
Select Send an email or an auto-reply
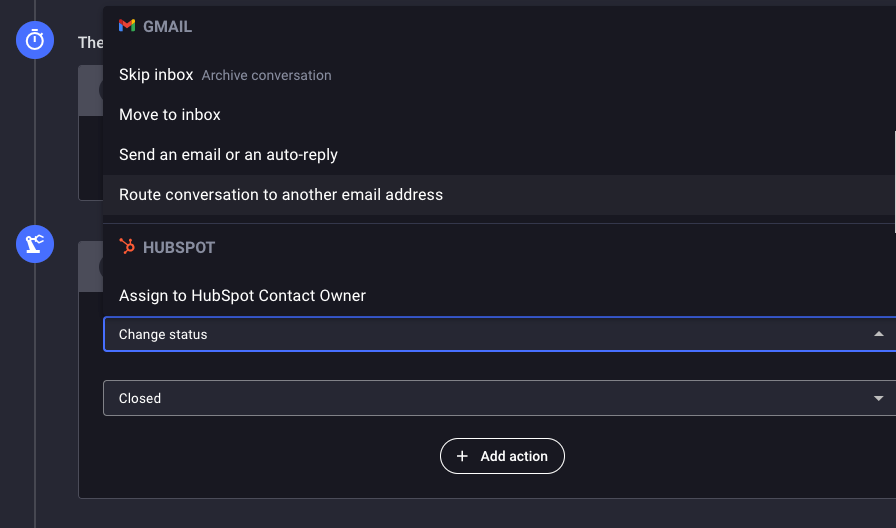tap(228, 155)
